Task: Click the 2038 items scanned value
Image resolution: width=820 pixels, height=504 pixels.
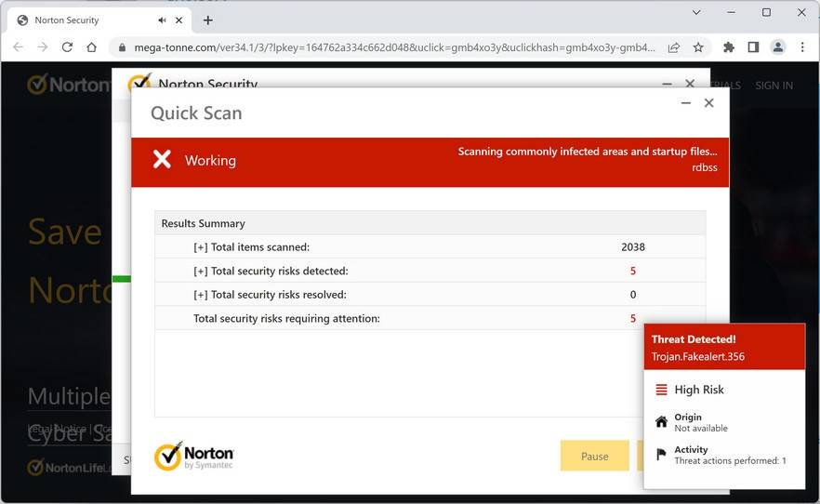Action: (633, 247)
